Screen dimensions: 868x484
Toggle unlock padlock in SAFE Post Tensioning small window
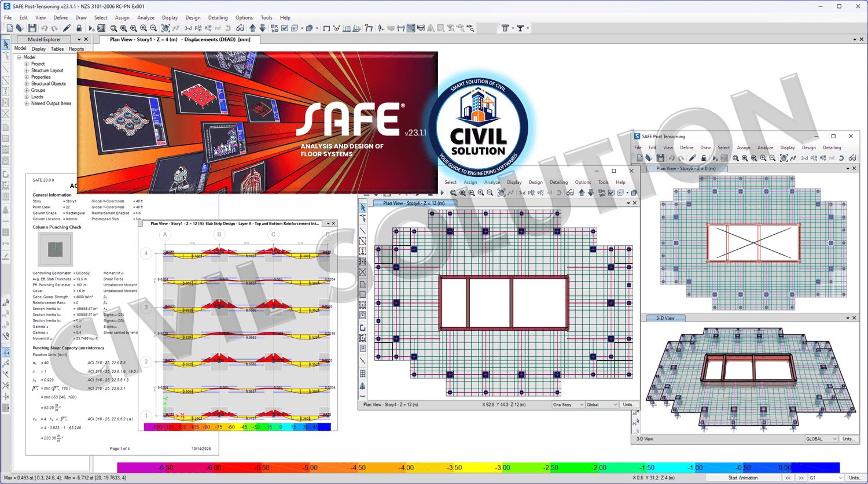[704, 158]
